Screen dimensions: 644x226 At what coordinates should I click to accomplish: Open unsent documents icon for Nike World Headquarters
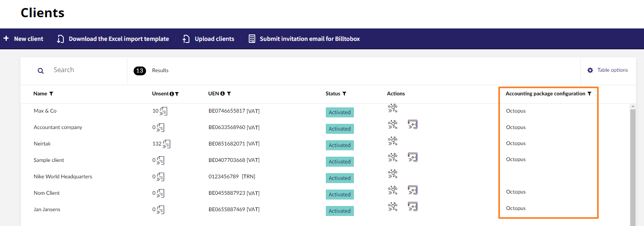tap(160, 177)
